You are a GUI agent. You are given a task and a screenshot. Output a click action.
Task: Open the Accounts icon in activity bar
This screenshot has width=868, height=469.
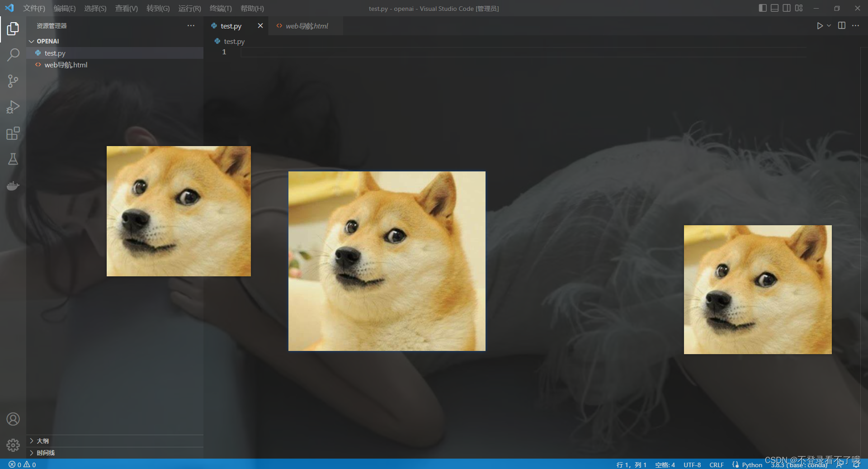pos(13,419)
